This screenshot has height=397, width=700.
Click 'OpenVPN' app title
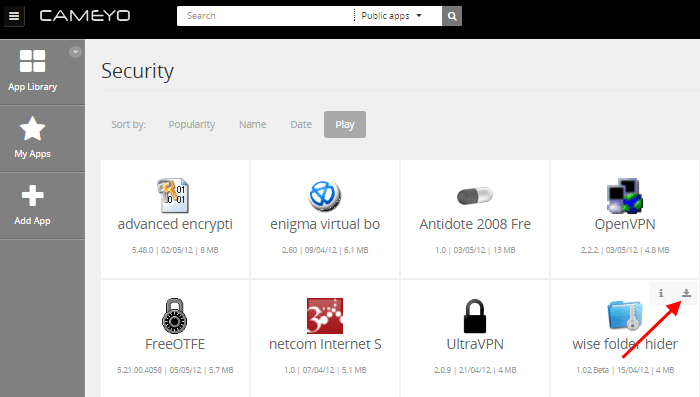pyautogui.click(x=625, y=224)
